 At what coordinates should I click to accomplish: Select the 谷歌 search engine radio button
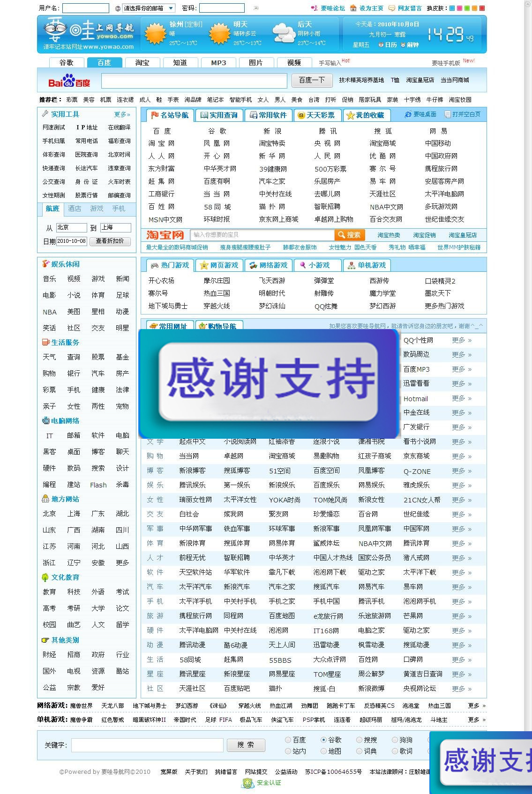[323, 740]
